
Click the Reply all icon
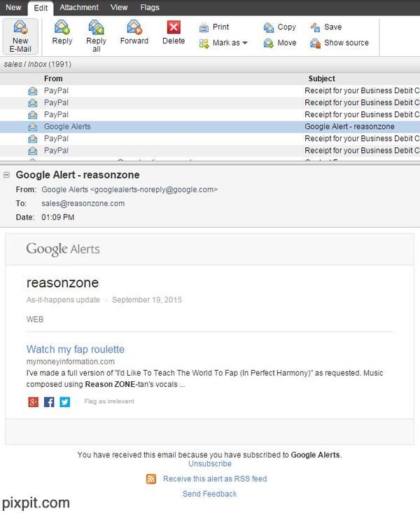(96, 27)
